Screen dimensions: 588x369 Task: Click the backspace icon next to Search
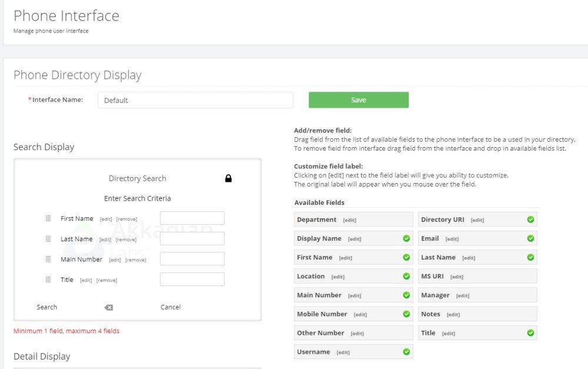pos(109,307)
